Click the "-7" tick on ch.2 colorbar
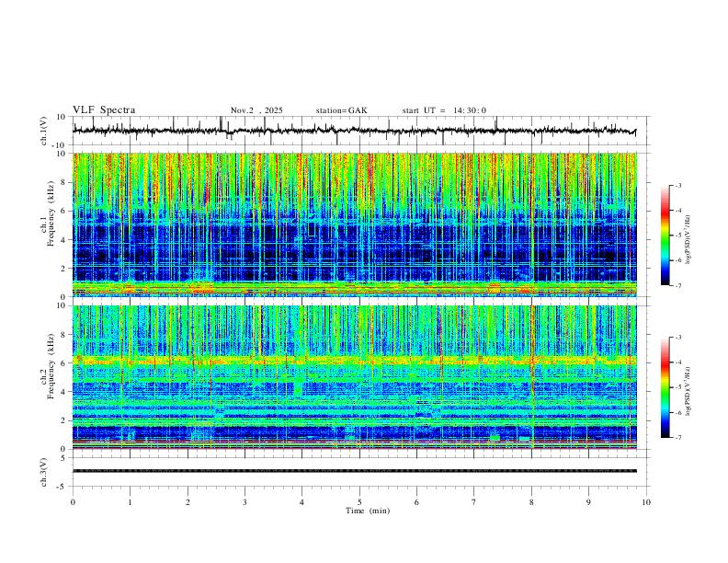This screenshot has height=563, width=728. click(x=678, y=438)
